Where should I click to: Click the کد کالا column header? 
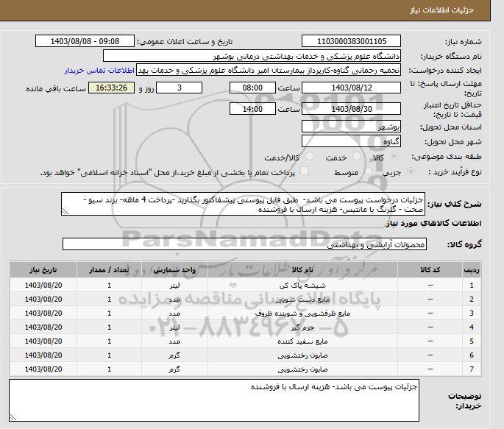(430, 269)
